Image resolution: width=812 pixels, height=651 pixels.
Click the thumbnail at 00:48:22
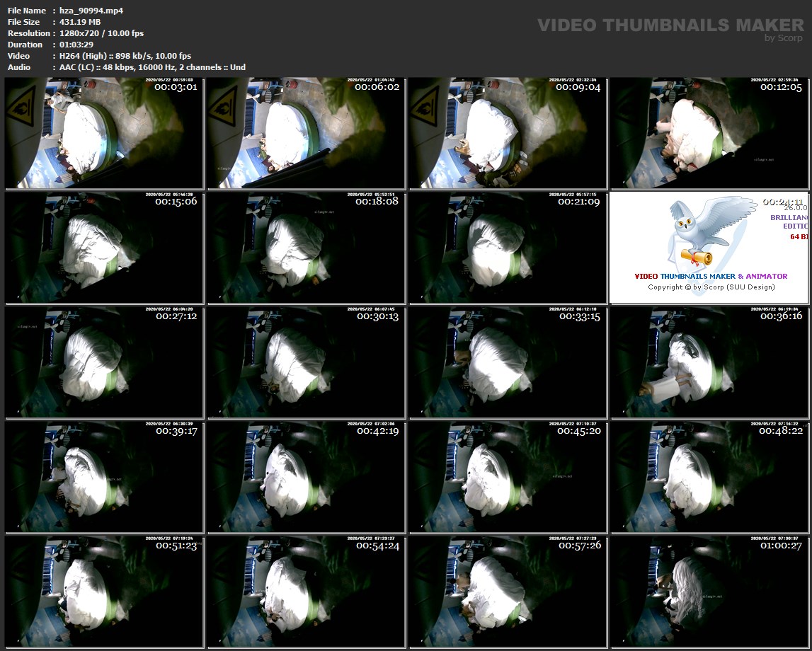pos(709,477)
